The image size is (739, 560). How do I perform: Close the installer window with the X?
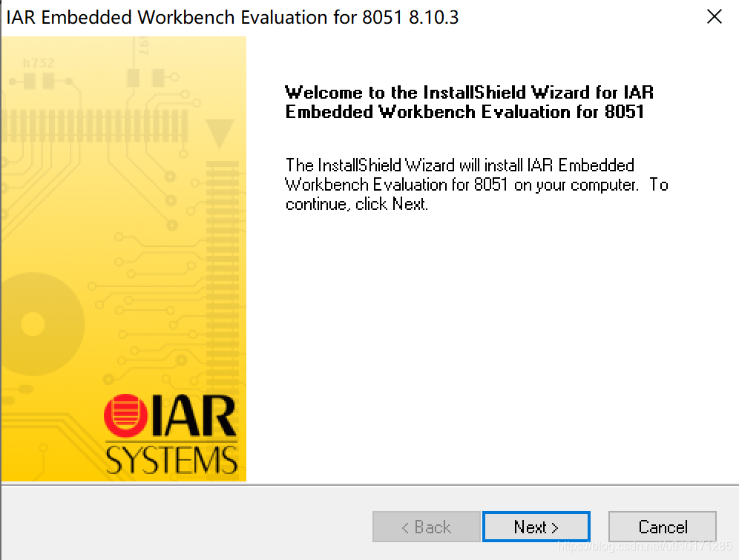[x=714, y=16]
